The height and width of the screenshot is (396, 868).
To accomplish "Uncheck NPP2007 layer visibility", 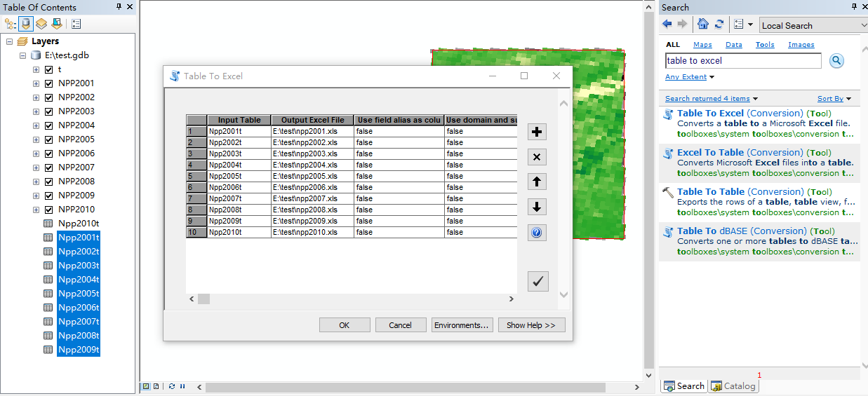I will (48, 168).
